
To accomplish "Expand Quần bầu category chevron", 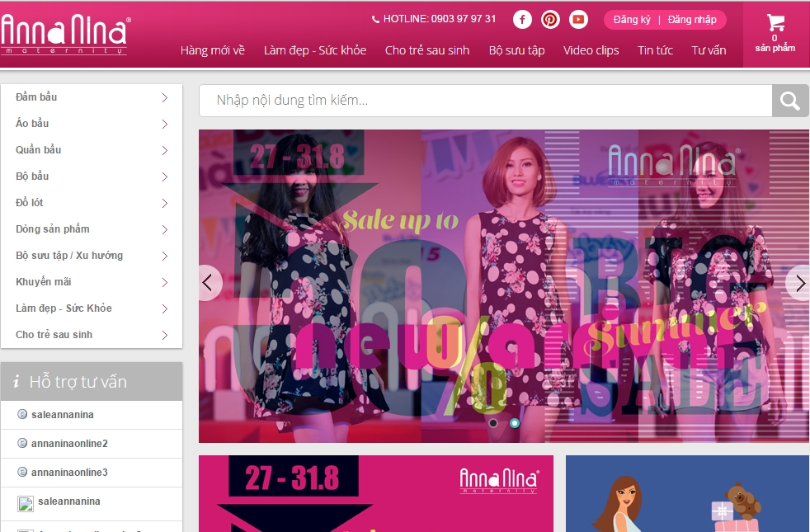I will pos(165,150).
